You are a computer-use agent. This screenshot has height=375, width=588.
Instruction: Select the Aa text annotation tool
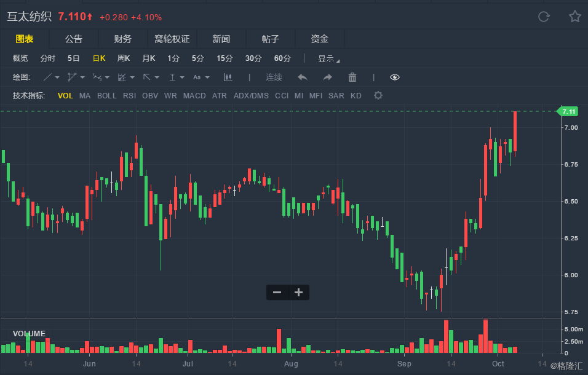197,77
